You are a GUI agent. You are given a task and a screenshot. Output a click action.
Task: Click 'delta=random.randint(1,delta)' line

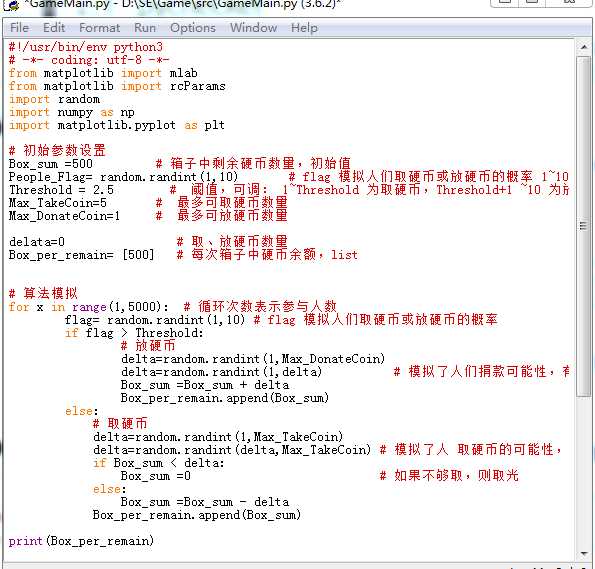pyautogui.click(x=222, y=372)
